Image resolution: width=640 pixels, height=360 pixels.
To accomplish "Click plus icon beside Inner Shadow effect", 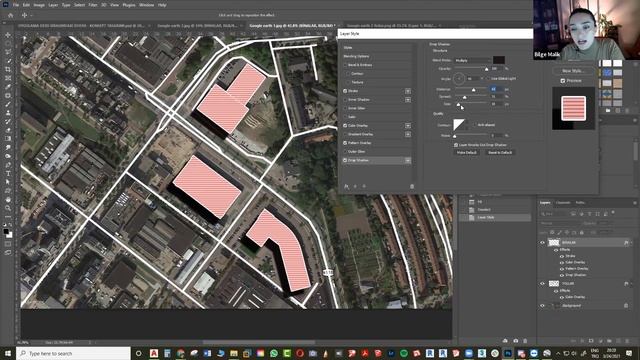I will tap(408, 100).
